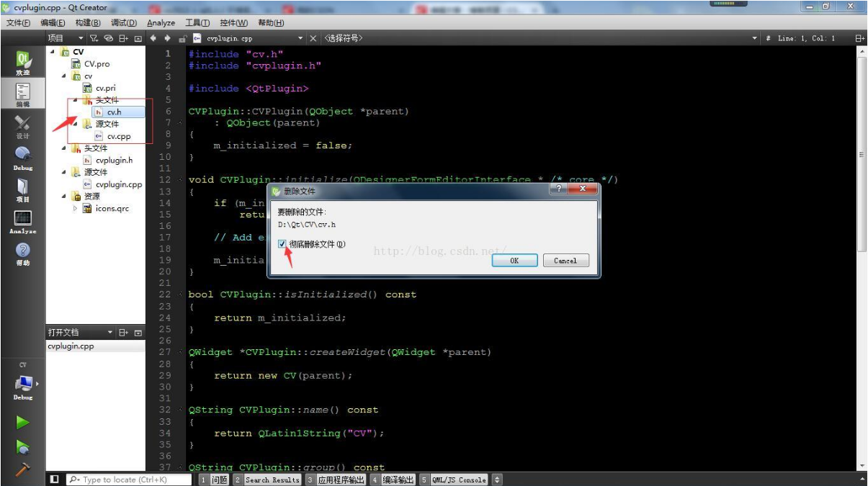Screen dimensions: 868x486
Task: Open the 构建(B) menu
Action: [88, 23]
